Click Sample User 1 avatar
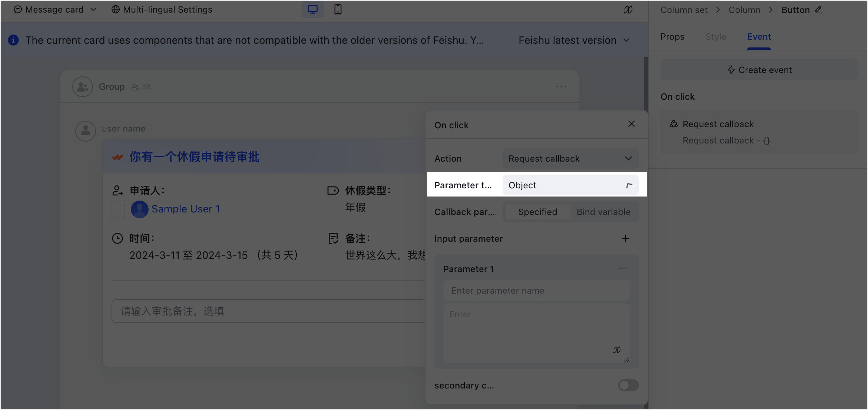 (139, 209)
